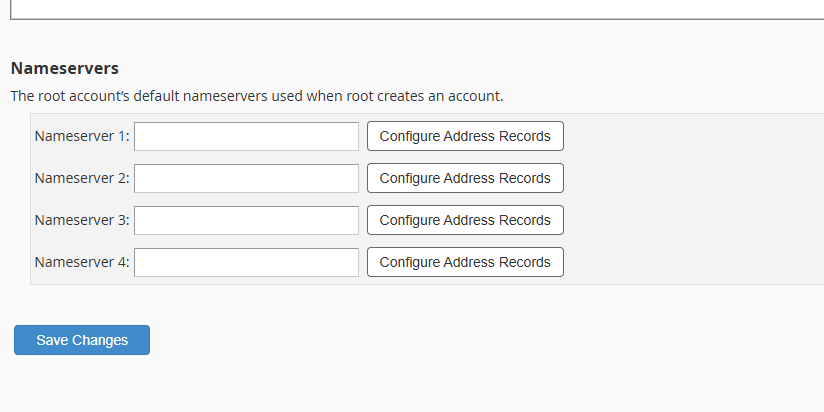824x412 pixels.
Task: Click into the Nameserver 4 field
Action: pos(246,262)
